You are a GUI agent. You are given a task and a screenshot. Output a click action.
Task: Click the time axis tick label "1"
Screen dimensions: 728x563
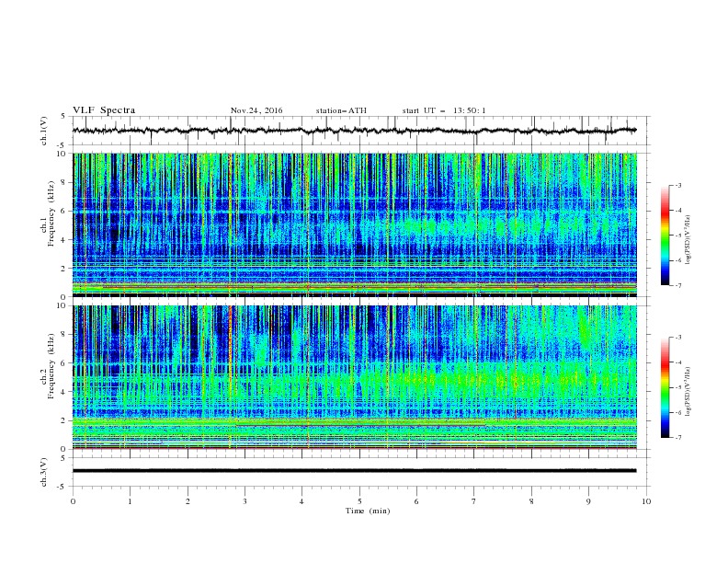click(130, 501)
